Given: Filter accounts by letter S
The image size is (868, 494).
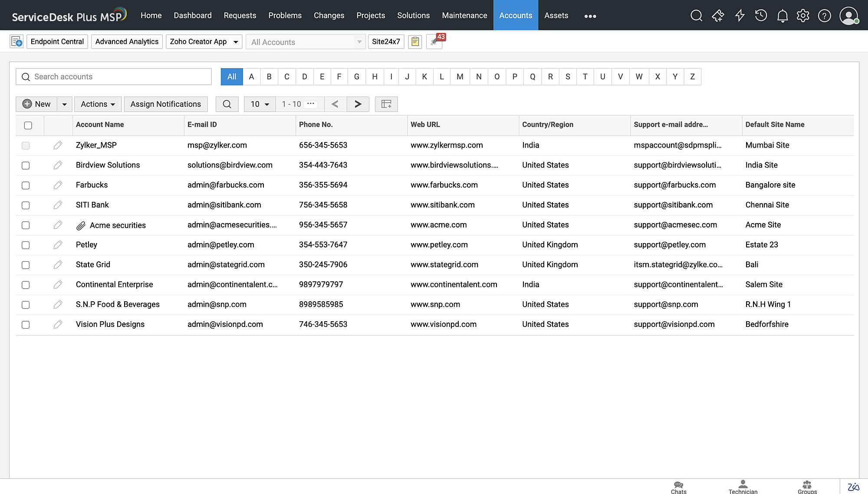Looking at the screenshot, I should [568, 77].
